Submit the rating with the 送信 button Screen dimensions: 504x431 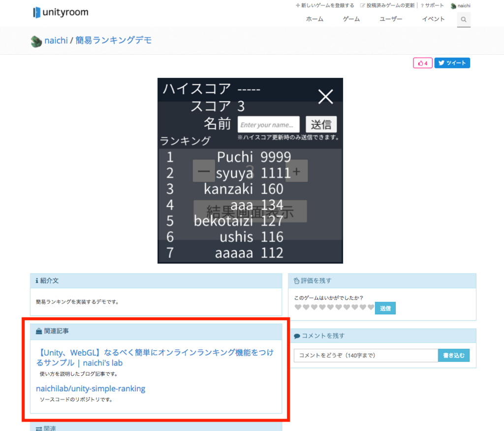(385, 308)
